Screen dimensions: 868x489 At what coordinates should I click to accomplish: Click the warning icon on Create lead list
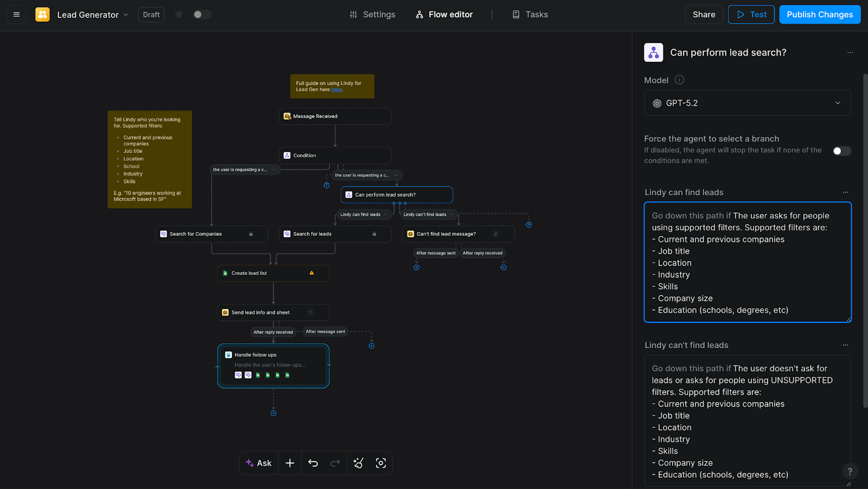point(311,273)
